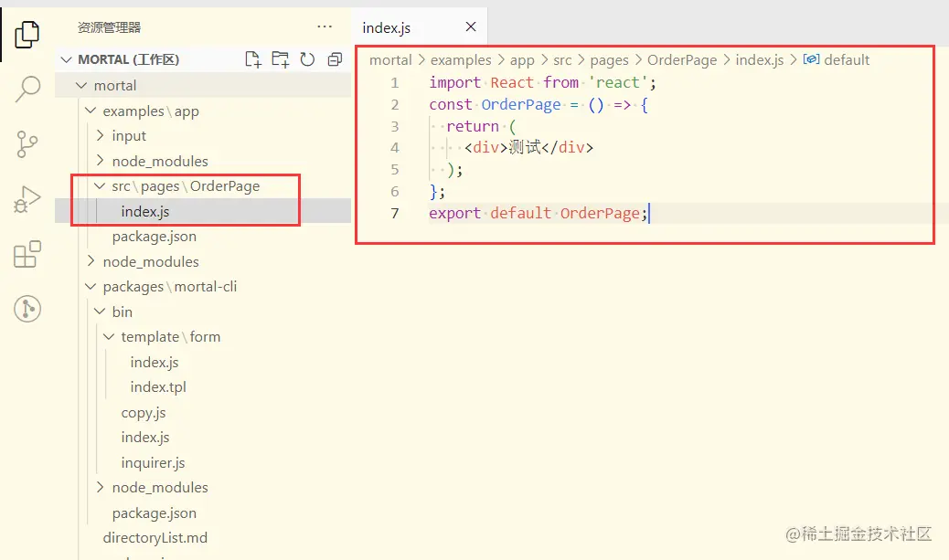Close the index.js editor tab

coord(471,26)
